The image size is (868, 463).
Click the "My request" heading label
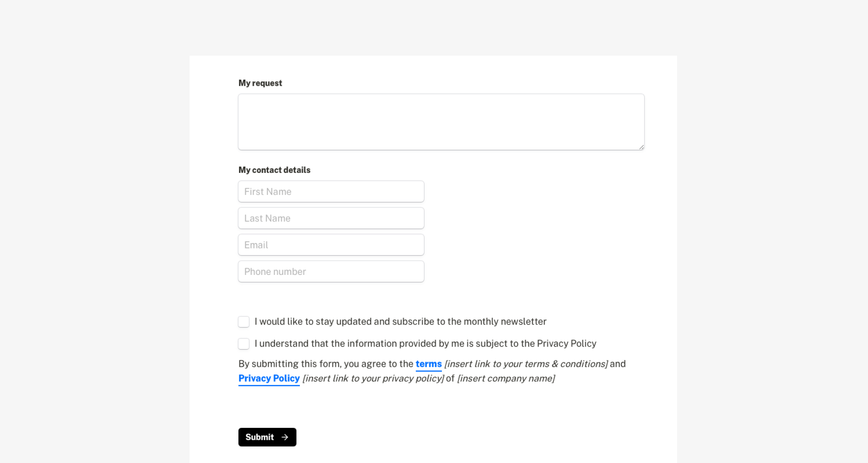[x=260, y=83]
